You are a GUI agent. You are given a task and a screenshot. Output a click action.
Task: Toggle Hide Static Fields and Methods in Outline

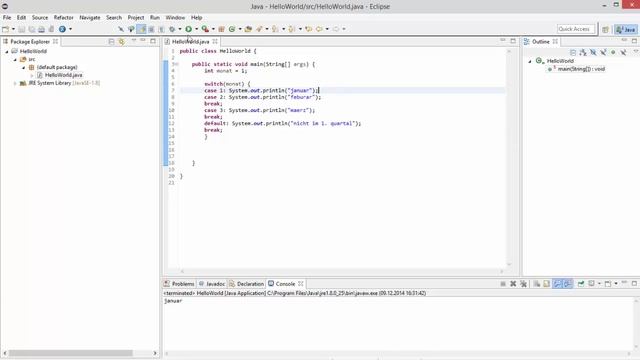(x=603, y=52)
